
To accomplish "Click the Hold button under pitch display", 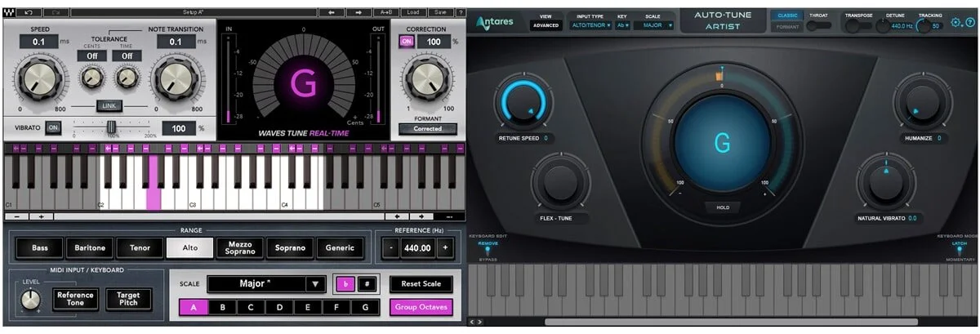I will [723, 207].
